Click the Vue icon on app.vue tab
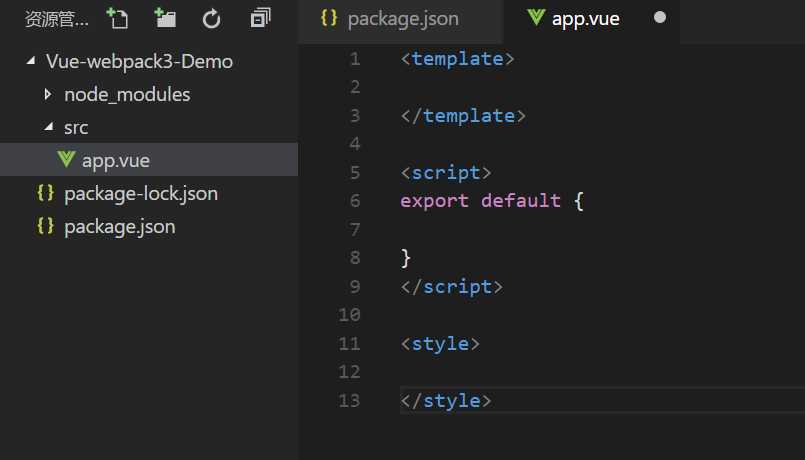The height and width of the screenshot is (460, 805). (x=535, y=17)
